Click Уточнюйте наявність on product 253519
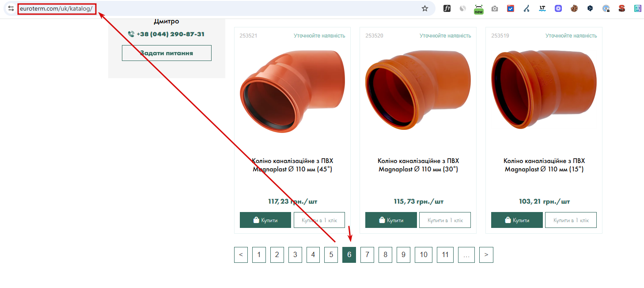The width and height of the screenshot is (644, 288). [x=571, y=36]
